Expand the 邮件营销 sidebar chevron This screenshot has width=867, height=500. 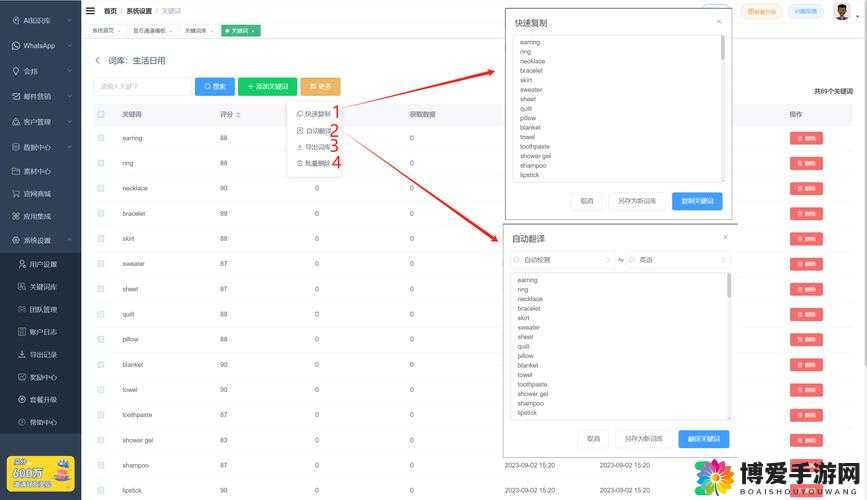pos(70,96)
